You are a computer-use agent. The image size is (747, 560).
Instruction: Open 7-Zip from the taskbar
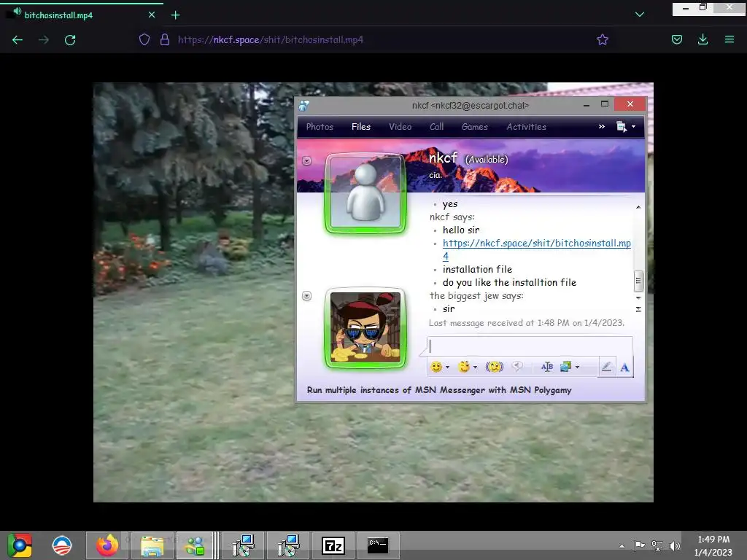click(x=333, y=545)
